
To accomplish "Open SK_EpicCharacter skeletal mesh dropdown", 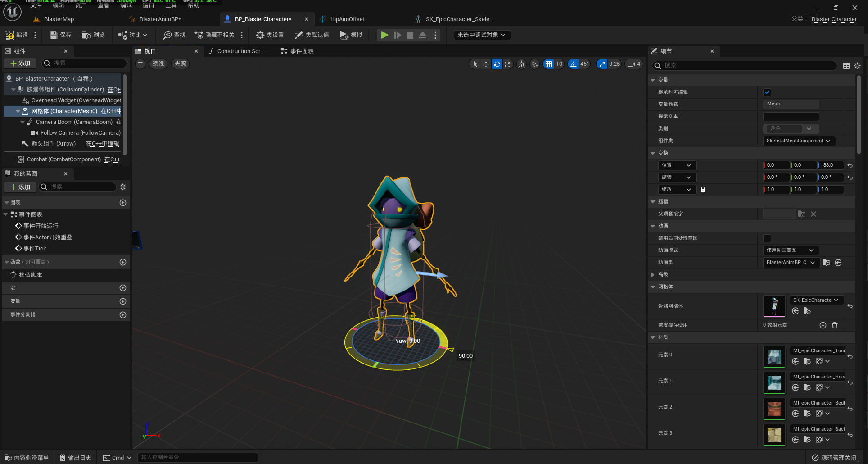I will (816, 300).
